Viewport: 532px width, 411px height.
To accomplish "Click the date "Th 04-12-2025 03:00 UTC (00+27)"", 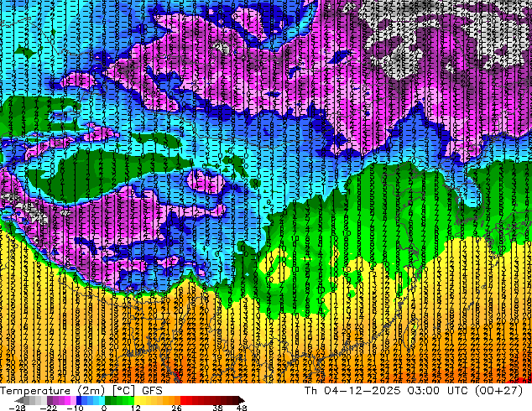I will point(414,391).
